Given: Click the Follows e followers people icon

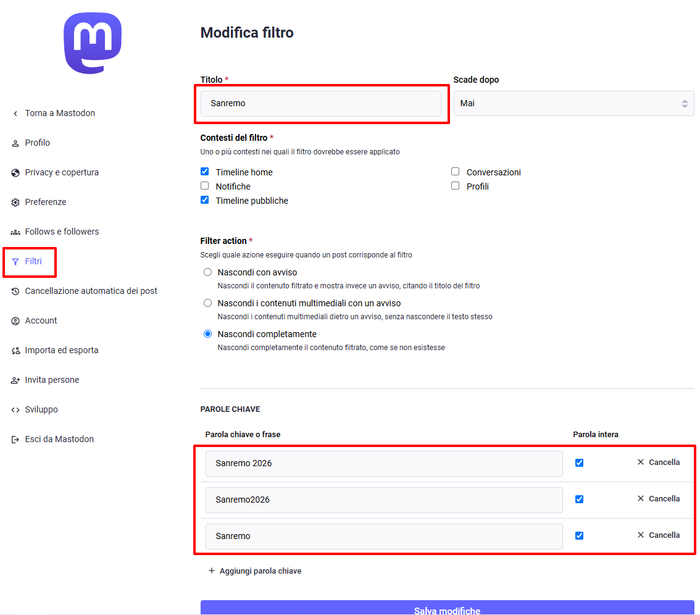Looking at the screenshot, I should coord(15,232).
